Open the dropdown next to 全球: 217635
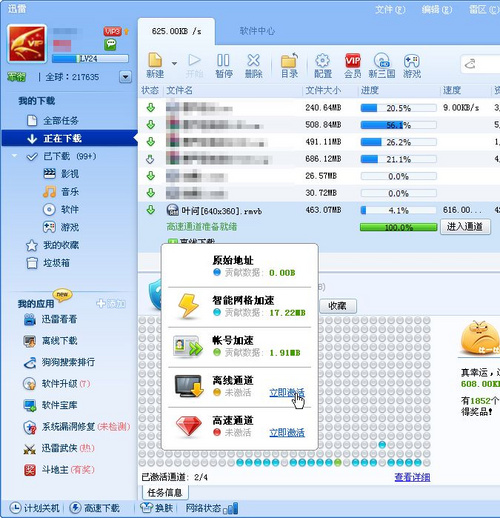The image size is (500, 518). point(125,77)
